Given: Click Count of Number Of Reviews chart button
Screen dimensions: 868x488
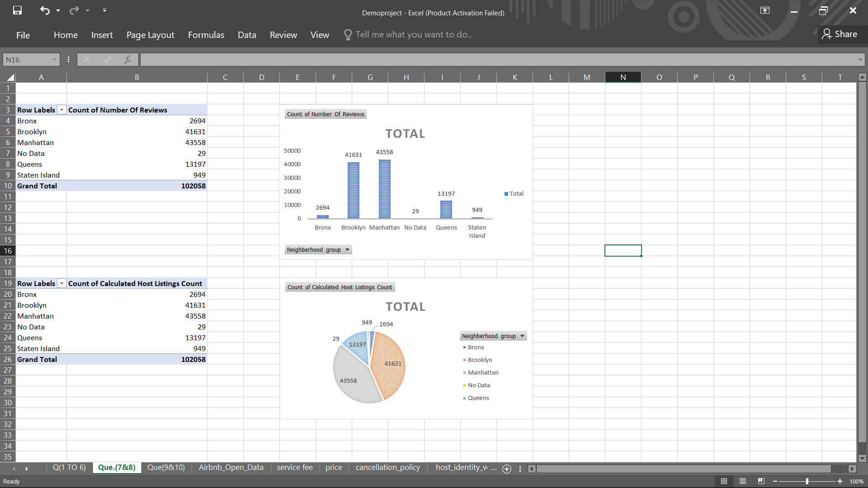Looking at the screenshot, I should coord(325,114).
